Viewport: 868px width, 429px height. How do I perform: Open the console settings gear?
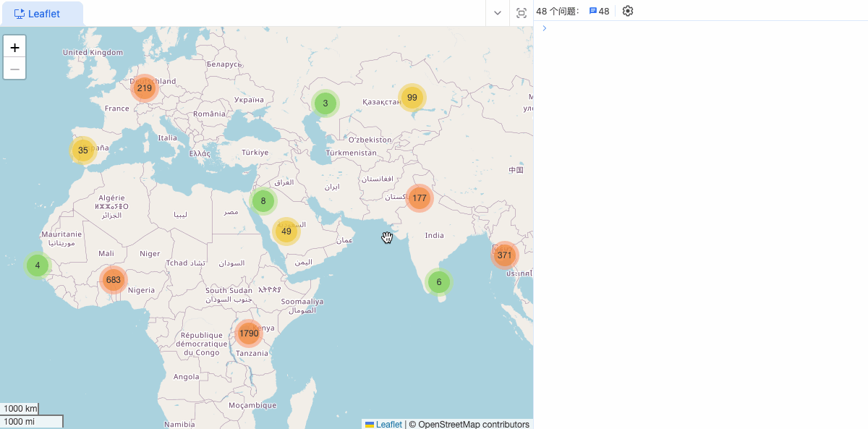(628, 11)
